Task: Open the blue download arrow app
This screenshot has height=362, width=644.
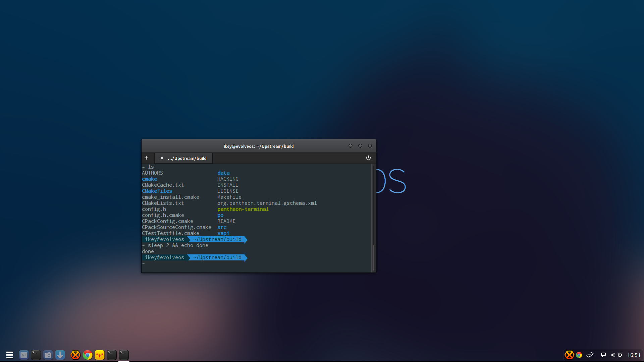Action: click(60, 355)
